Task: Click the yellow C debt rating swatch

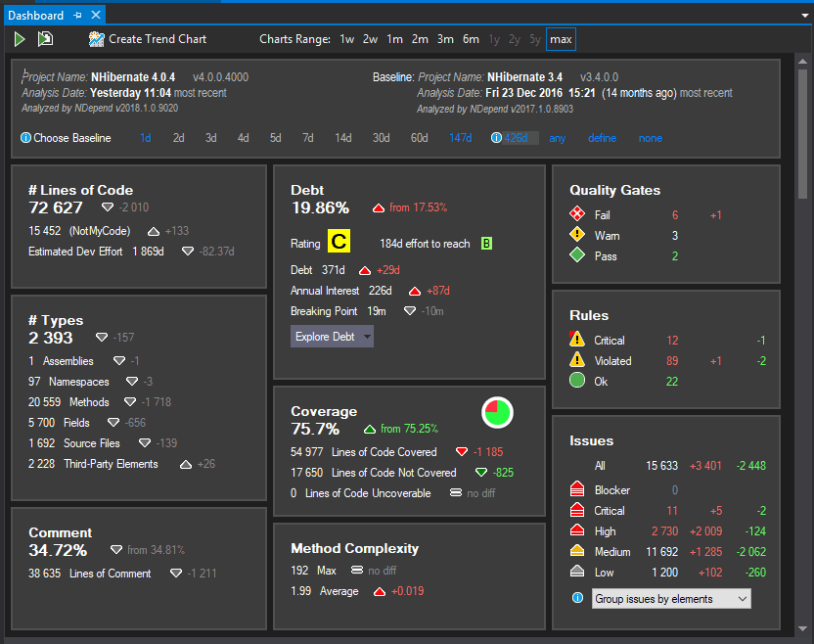Action: tap(339, 242)
